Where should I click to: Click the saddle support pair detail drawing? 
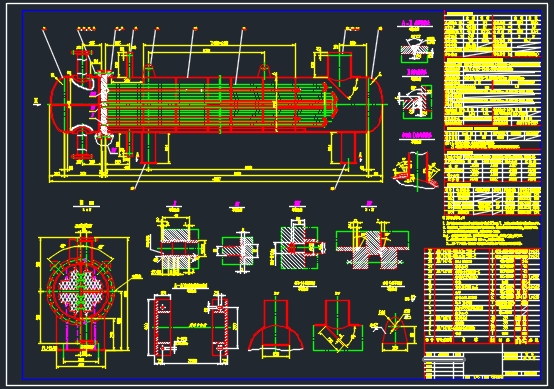point(192,328)
